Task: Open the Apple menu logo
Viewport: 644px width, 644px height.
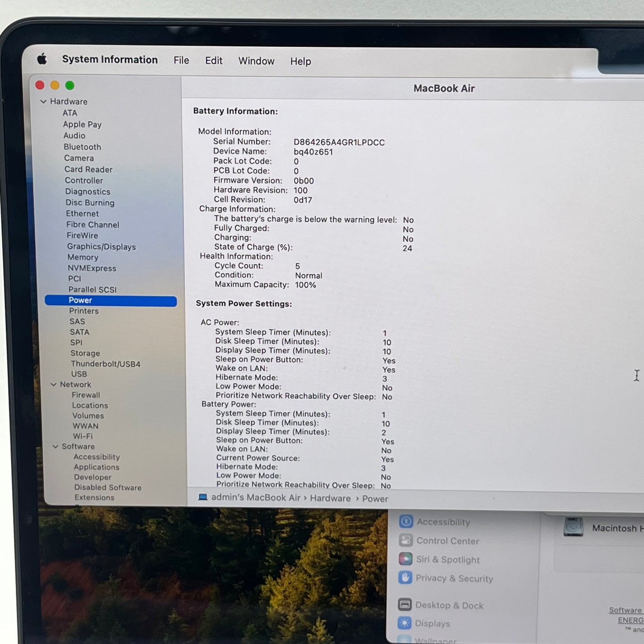Action: [42, 59]
